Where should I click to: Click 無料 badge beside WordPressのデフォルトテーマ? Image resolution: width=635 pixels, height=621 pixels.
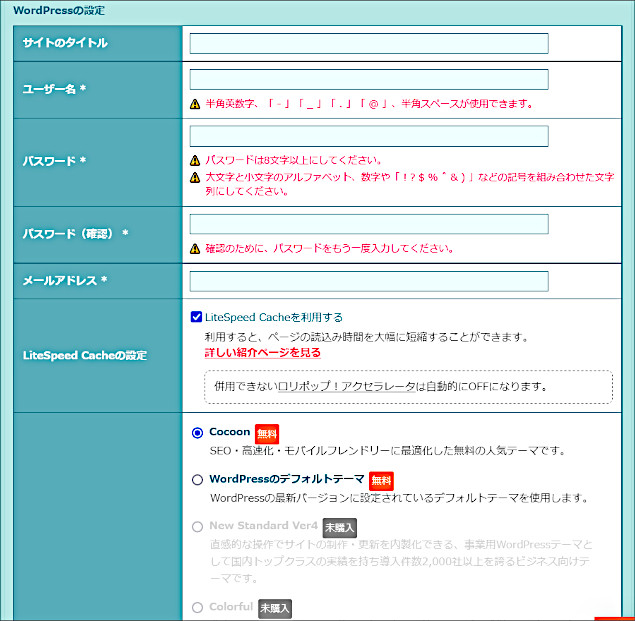[381, 481]
